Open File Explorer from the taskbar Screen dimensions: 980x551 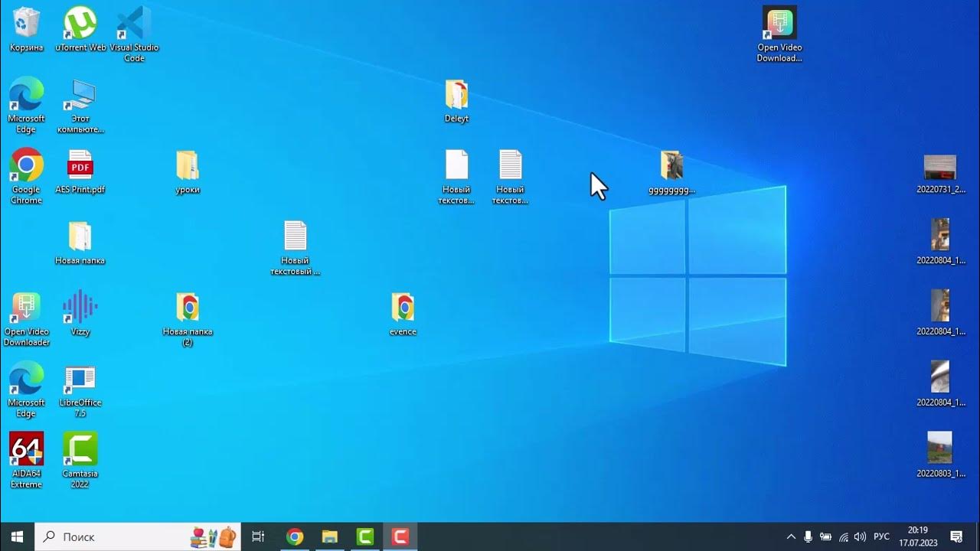coord(330,536)
